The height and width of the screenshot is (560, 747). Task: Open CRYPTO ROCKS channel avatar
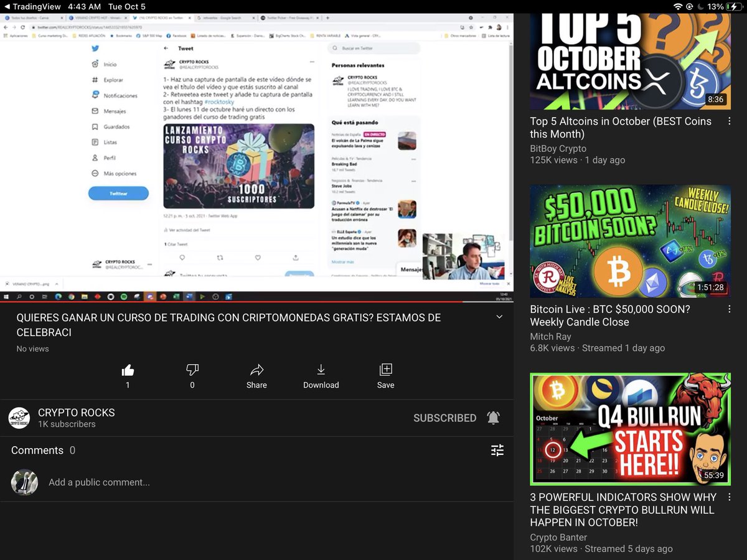[x=19, y=418]
